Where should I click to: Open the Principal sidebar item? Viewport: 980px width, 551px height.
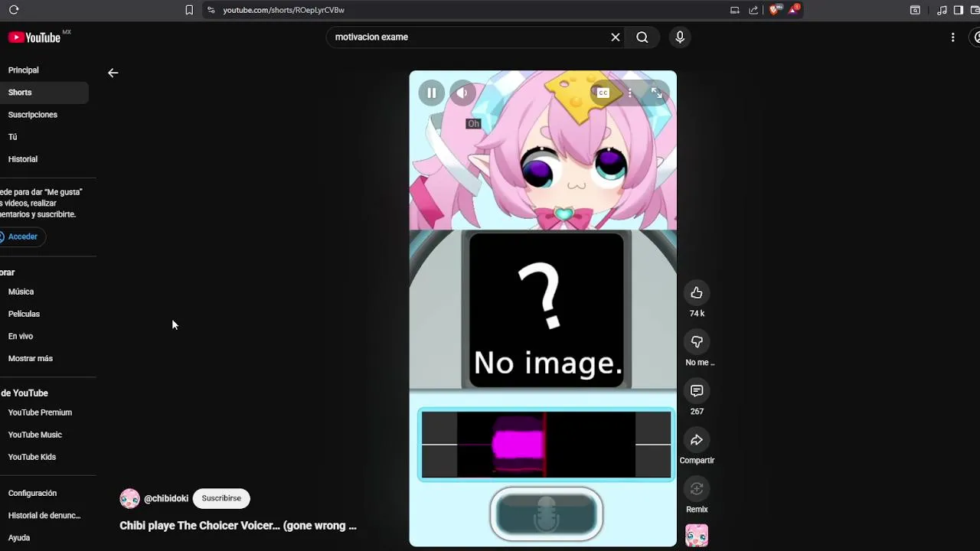(44, 70)
